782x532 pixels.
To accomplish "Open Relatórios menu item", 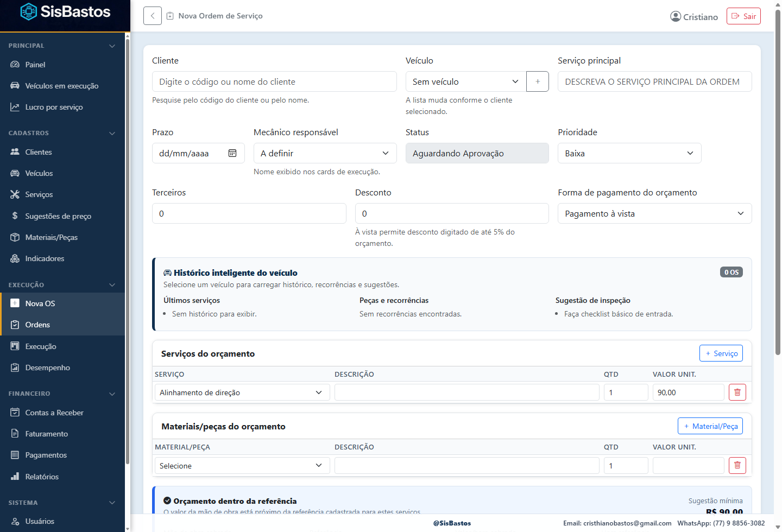I will pyautogui.click(x=62, y=477).
